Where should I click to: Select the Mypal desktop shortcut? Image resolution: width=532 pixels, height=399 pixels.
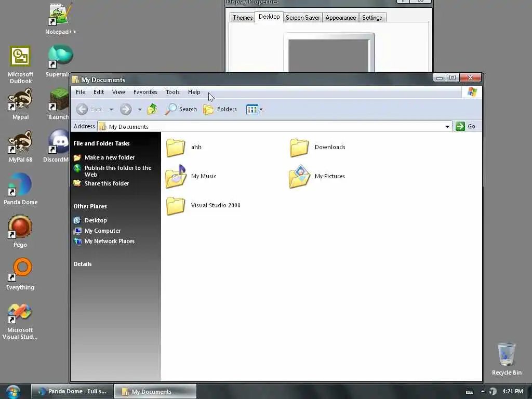[x=20, y=104]
